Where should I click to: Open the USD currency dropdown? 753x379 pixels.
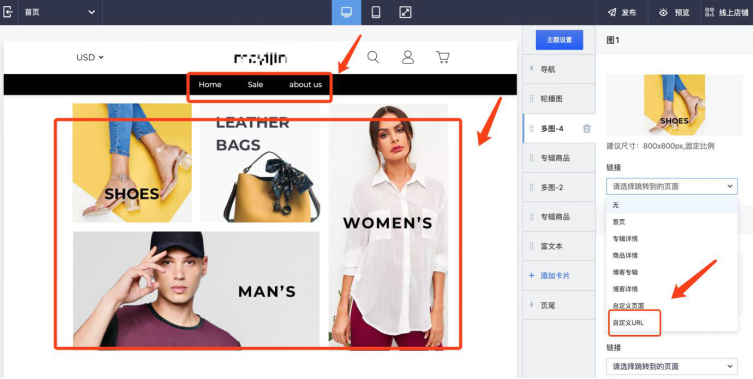90,57
